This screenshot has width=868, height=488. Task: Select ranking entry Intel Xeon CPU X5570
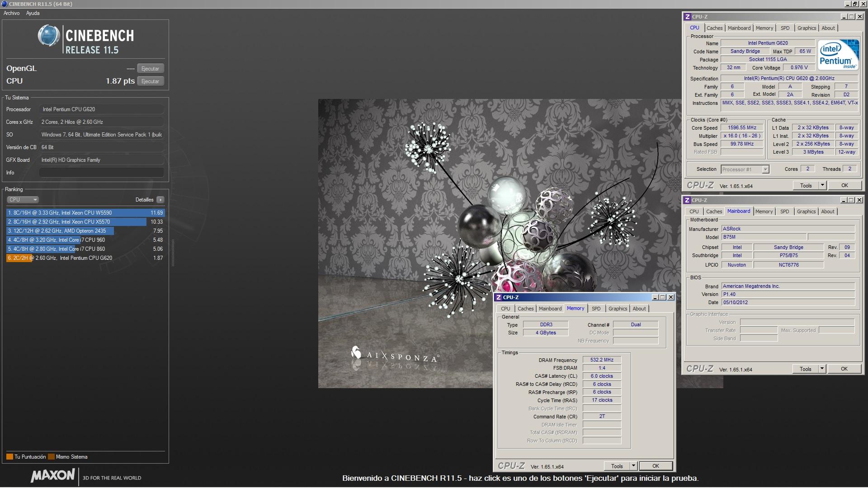coord(85,222)
